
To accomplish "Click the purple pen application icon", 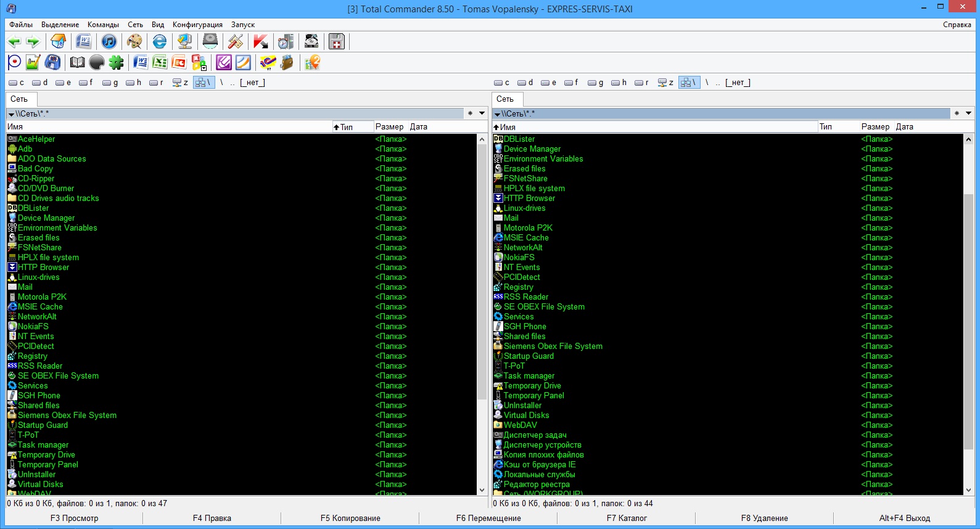I will click(x=224, y=62).
